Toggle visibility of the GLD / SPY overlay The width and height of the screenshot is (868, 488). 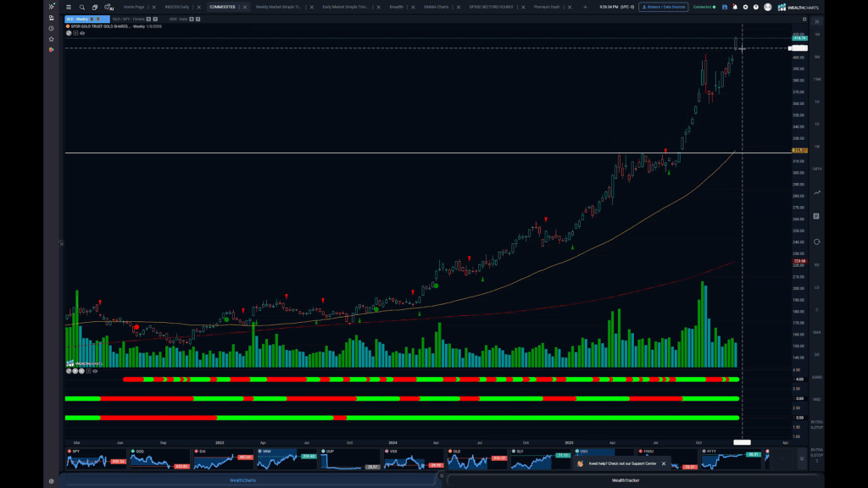147,19
